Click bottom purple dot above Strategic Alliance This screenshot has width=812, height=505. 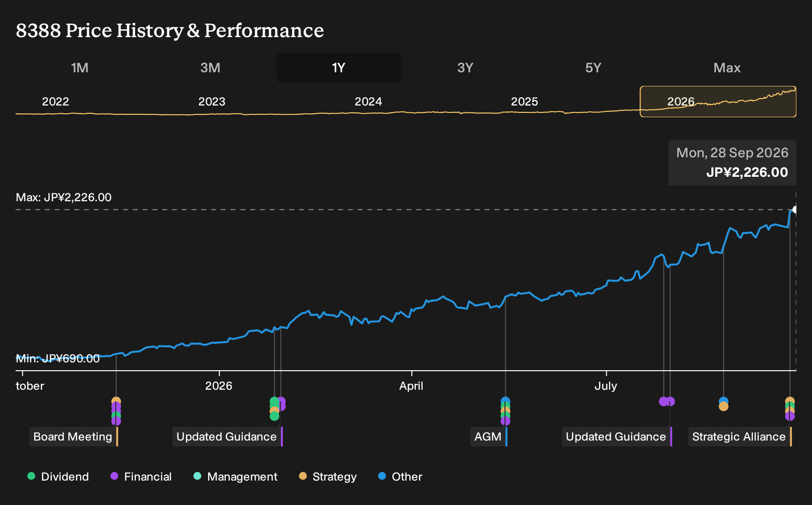pos(790,416)
